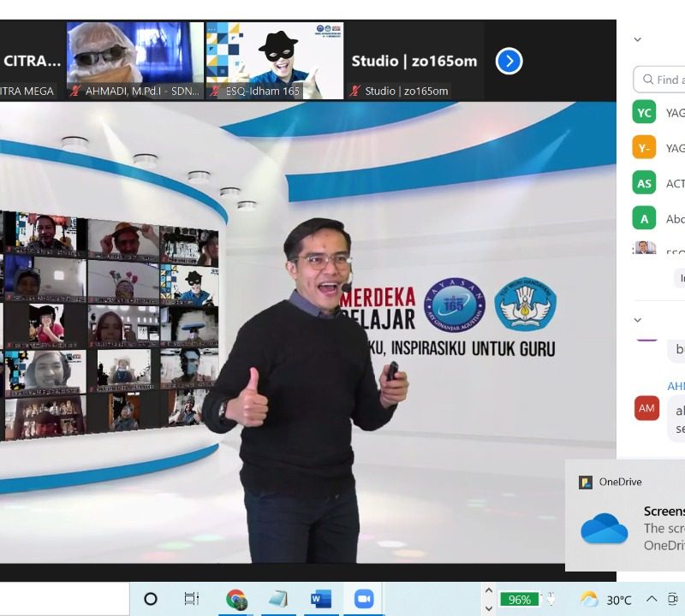Open Zoom from the Windows taskbar
685x616 pixels.
coord(363,599)
